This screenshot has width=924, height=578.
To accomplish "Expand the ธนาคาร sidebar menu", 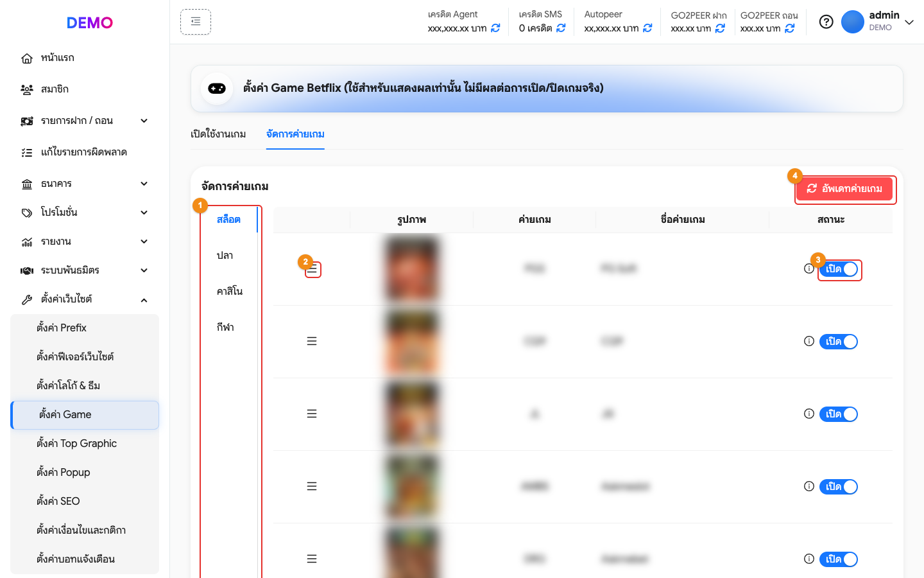I will pos(85,184).
